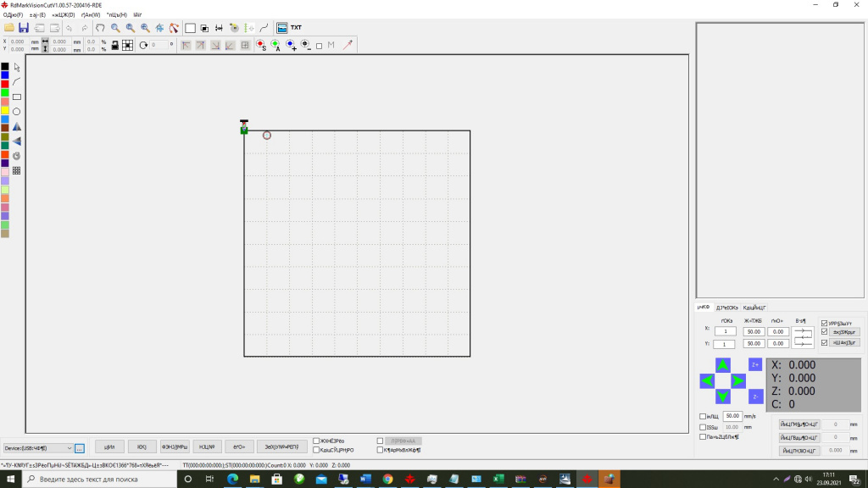This screenshot has height=488, width=868.
Task: Select the line drawing tool
Action: 17,82
